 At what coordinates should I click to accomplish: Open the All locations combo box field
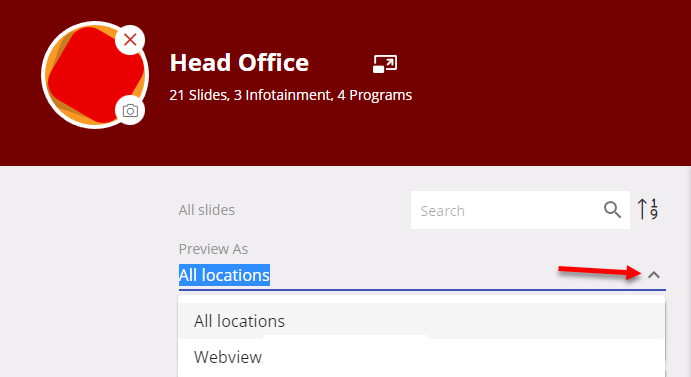(422, 275)
